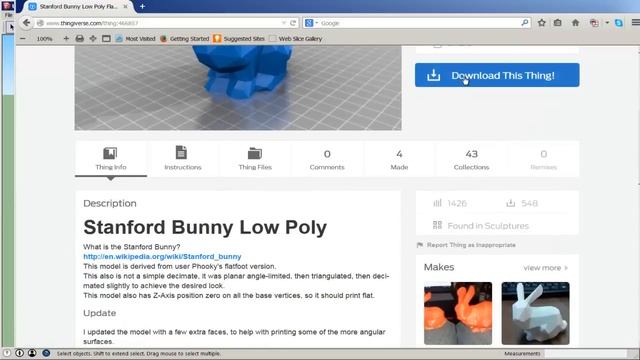The height and width of the screenshot is (360, 640).
Task: Report Thing as Inappropriate link
Action: pyautogui.click(x=466, y=245)
